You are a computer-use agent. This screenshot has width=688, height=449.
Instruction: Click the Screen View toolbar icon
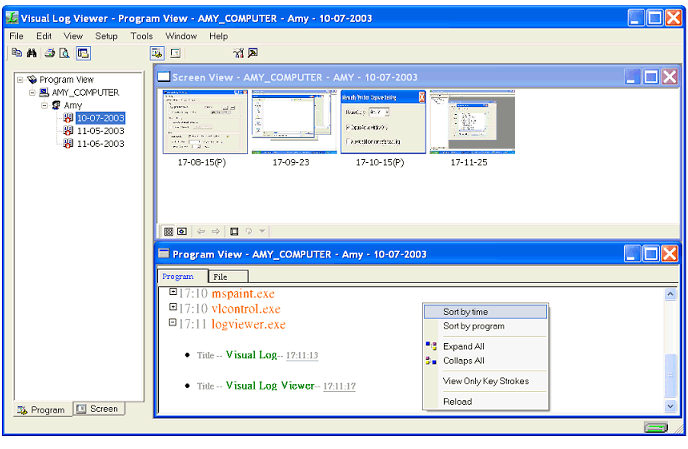point(176,53)
